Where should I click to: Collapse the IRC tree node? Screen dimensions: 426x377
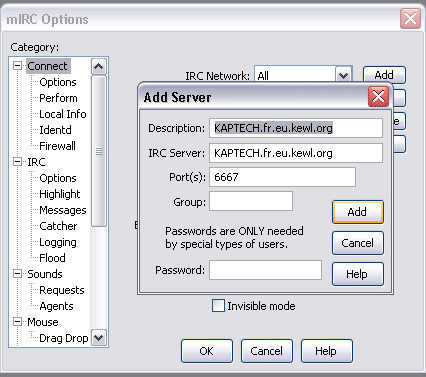(17, 162)
